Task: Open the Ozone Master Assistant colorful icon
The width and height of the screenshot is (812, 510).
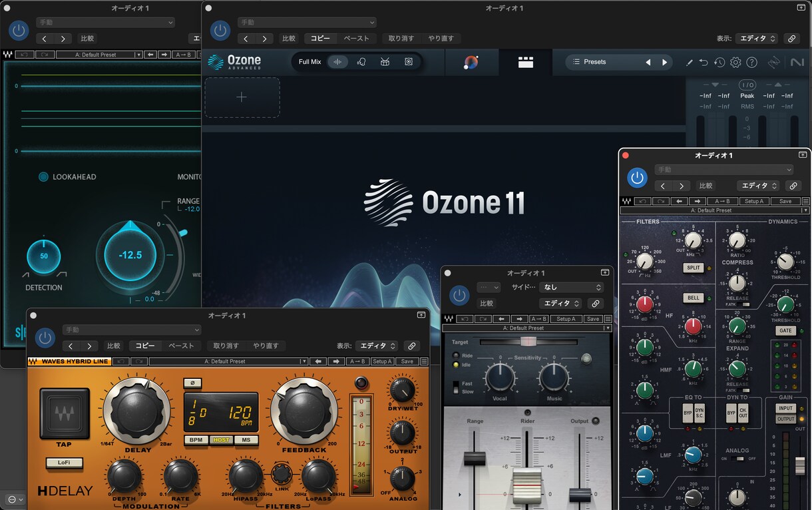Action: pos(471,62)
